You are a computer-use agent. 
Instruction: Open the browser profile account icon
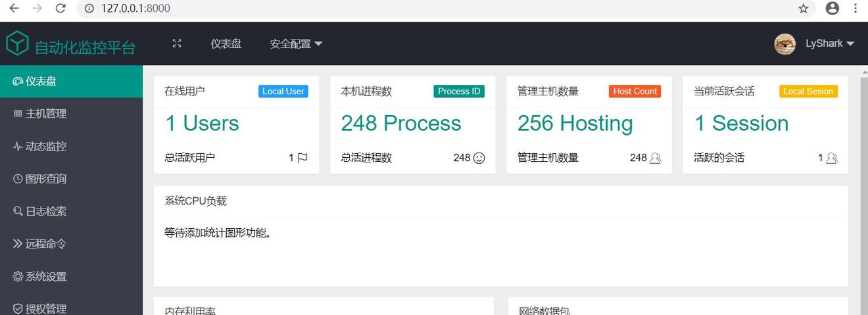tap(832, 9)
